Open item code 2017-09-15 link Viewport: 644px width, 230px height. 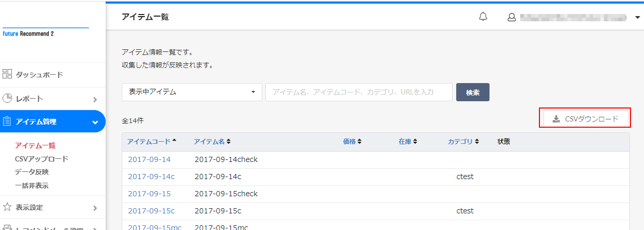coord(149,194)
